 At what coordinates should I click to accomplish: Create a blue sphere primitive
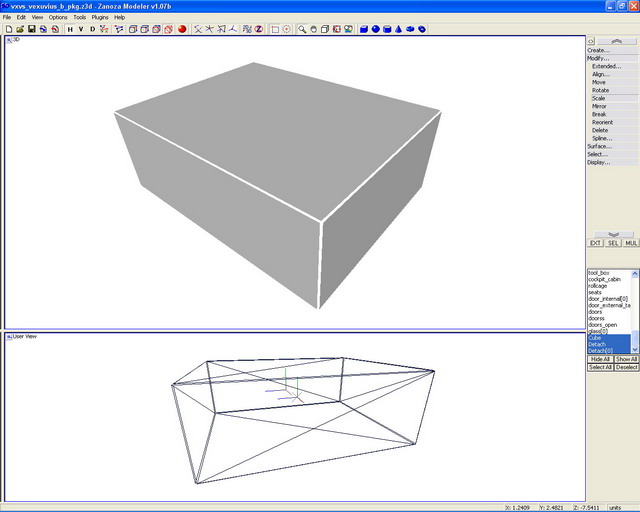point(375,29)
